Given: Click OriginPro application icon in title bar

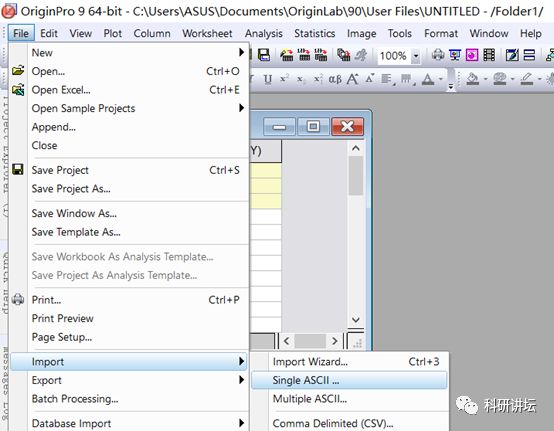Looking at the screenshot, I should [8, 11].
